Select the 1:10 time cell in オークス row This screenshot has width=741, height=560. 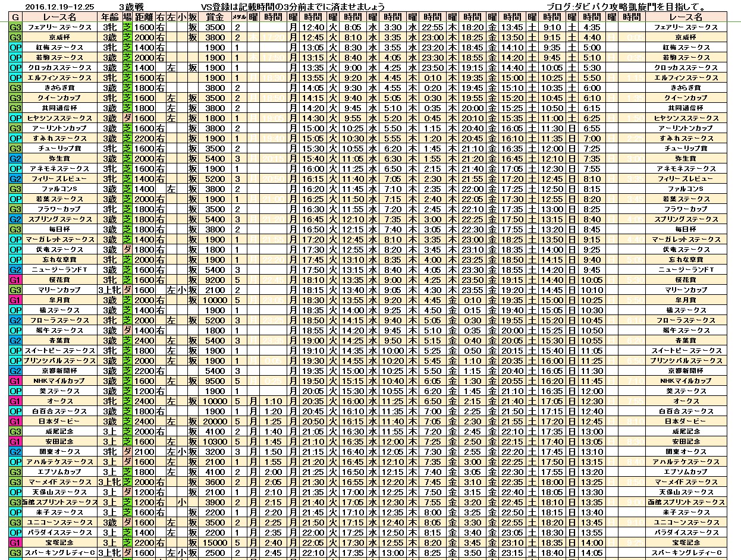[x=272, y=401]
